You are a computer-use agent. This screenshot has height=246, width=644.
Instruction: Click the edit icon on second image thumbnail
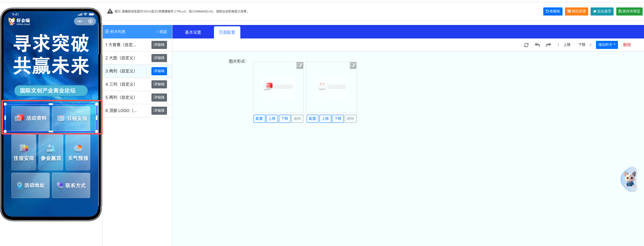[353, 65]
